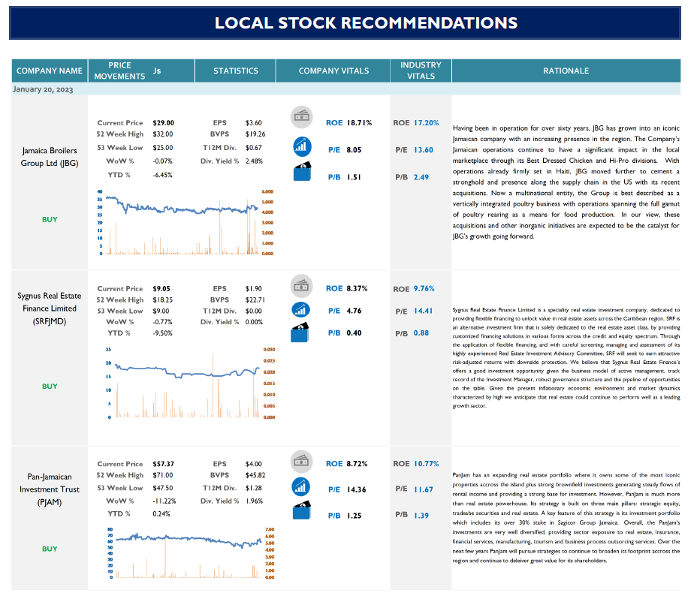
Task: Select the Sygnus Real Estate Finance Limited name
Action: pyautogui.click(x=50, y=309)
